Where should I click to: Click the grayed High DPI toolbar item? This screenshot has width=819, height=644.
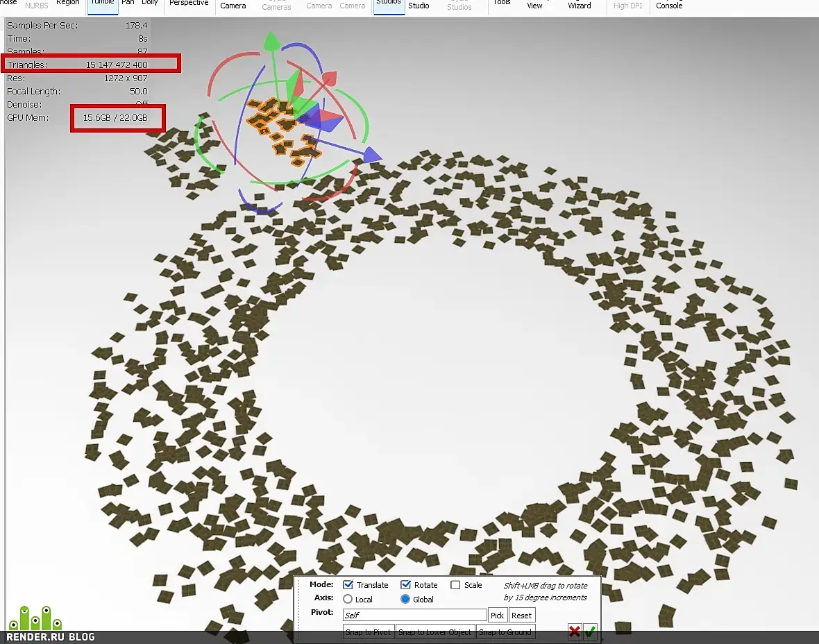point(628,6)
